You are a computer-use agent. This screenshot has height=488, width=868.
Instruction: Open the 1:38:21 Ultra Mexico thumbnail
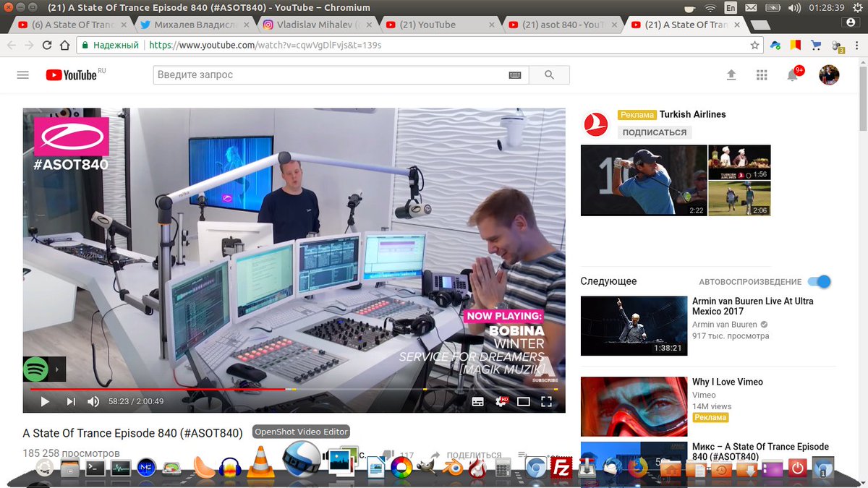click(x=634, y=326)
